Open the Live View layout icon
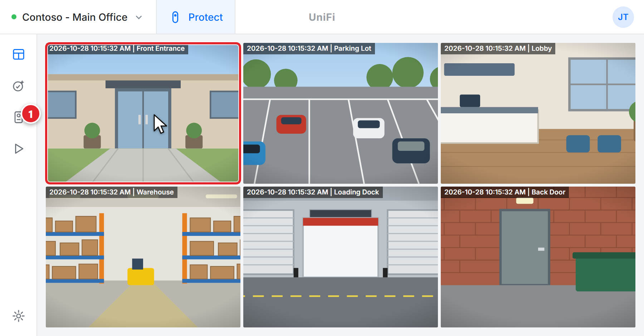The height and width of the screenshot is (336, 644). (x=19, y=54)
